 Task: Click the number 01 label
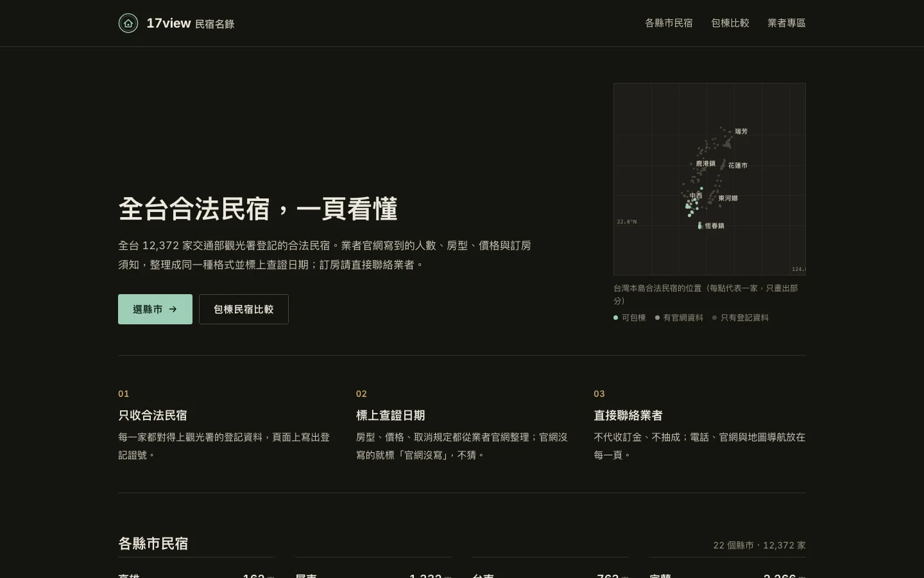(x=124, y=394)
